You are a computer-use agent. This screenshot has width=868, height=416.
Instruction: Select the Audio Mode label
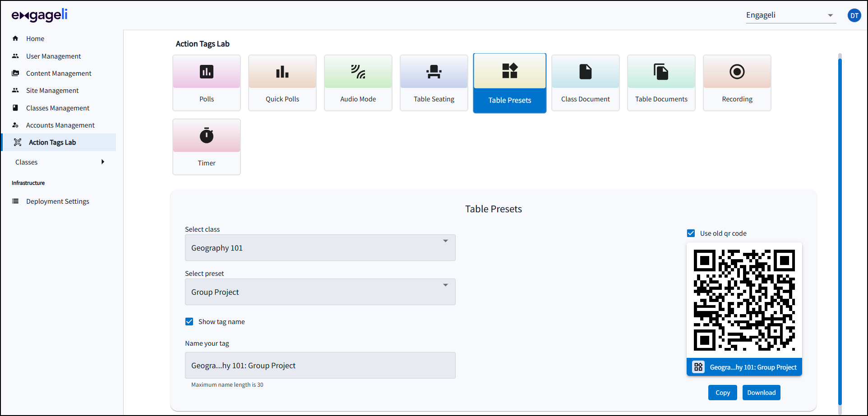pyautogui.click(x=358, y=99)
